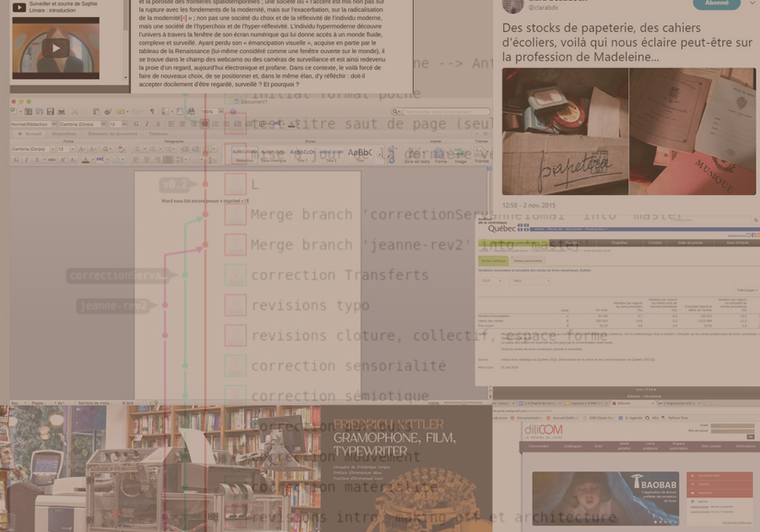This screenshot has width=760, height=532.
Task: Open the Thèmes icon in Word ribbon
Action: click(480, 152)
